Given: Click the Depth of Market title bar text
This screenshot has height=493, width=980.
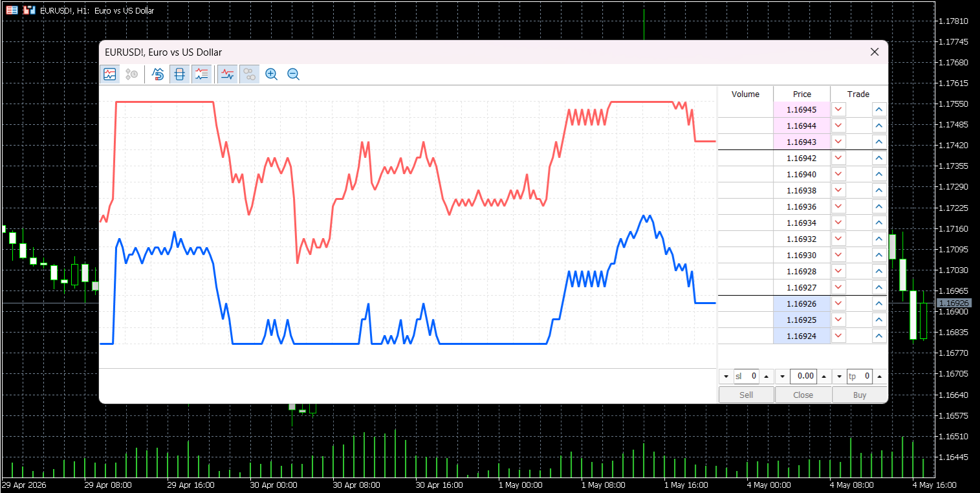Looking at the screenshot, I should coord(163,52).
